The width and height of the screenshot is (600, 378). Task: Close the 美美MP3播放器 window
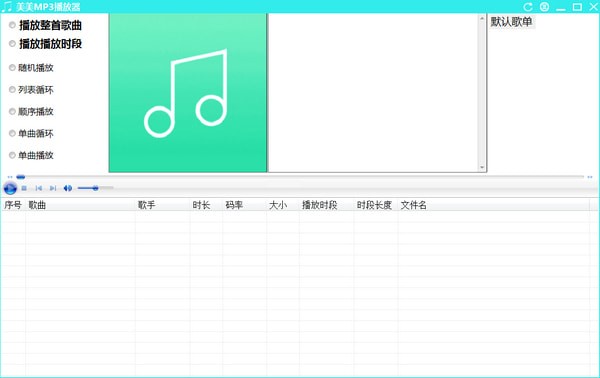click(593, 7)
